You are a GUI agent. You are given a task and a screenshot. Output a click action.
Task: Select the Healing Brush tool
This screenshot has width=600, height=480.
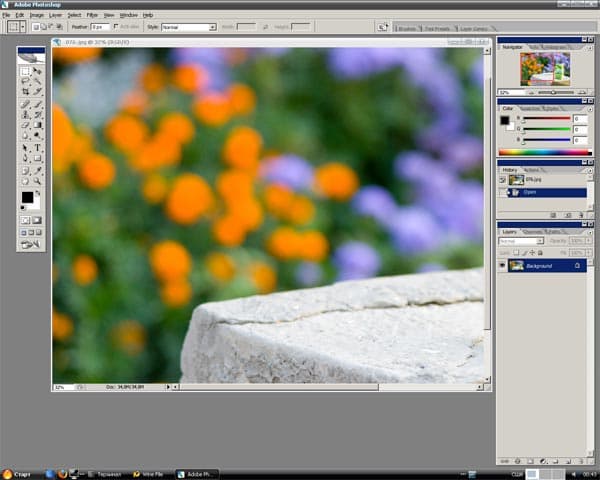click(25, 104)
